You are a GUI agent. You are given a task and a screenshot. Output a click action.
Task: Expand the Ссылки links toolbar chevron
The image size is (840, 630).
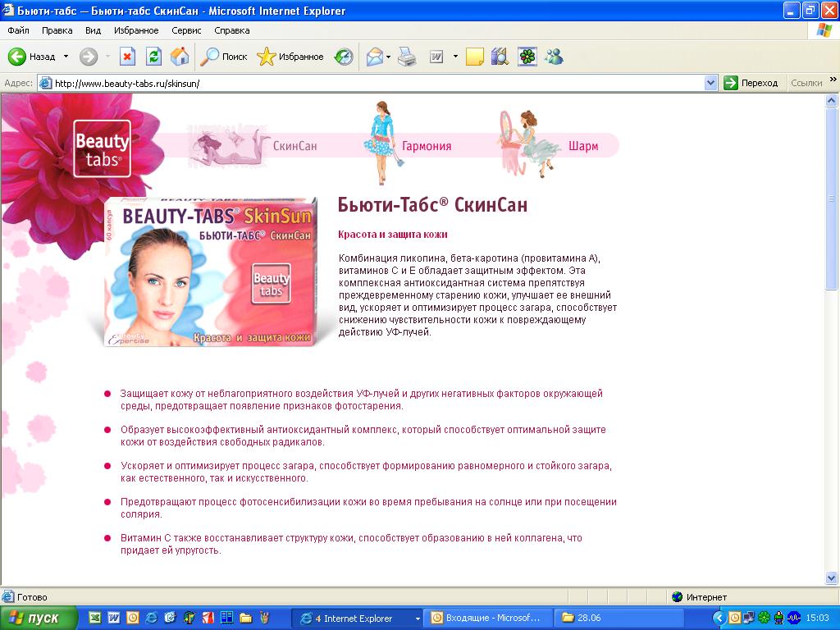[x=833, y=80]
